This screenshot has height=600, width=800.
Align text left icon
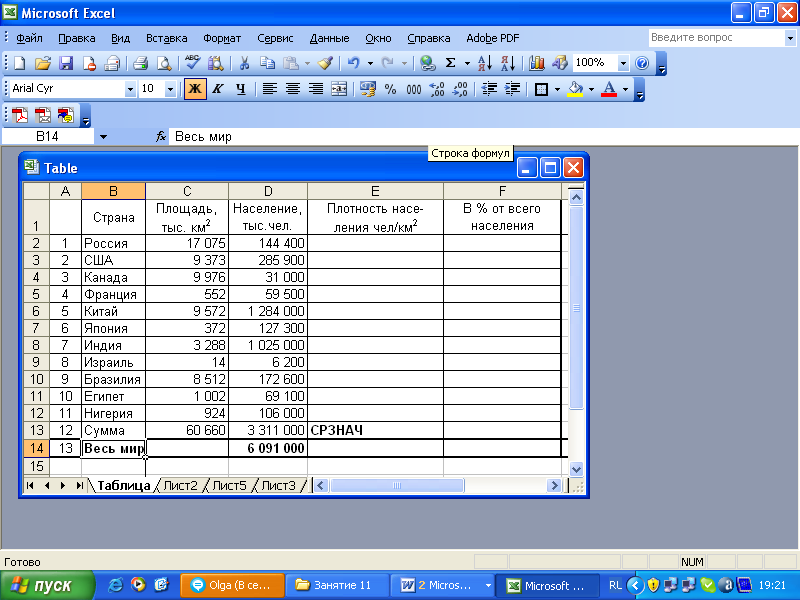269,89
